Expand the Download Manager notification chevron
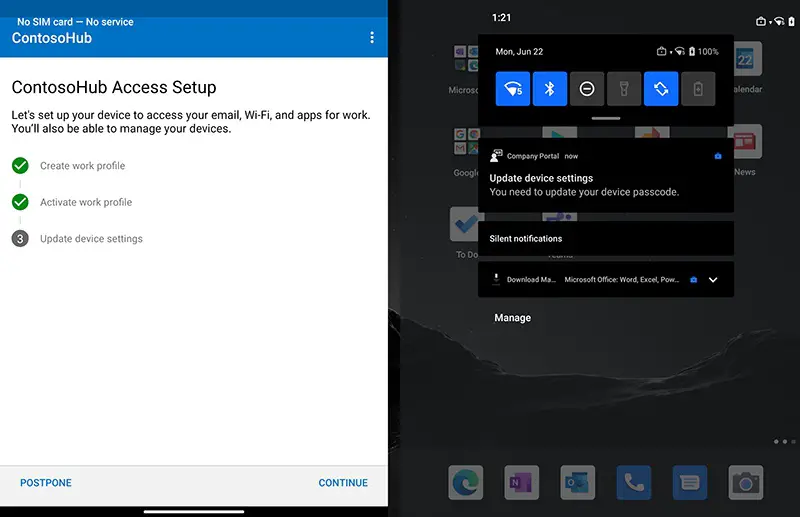Screen dimensions: 800x517 coord(713,280)
